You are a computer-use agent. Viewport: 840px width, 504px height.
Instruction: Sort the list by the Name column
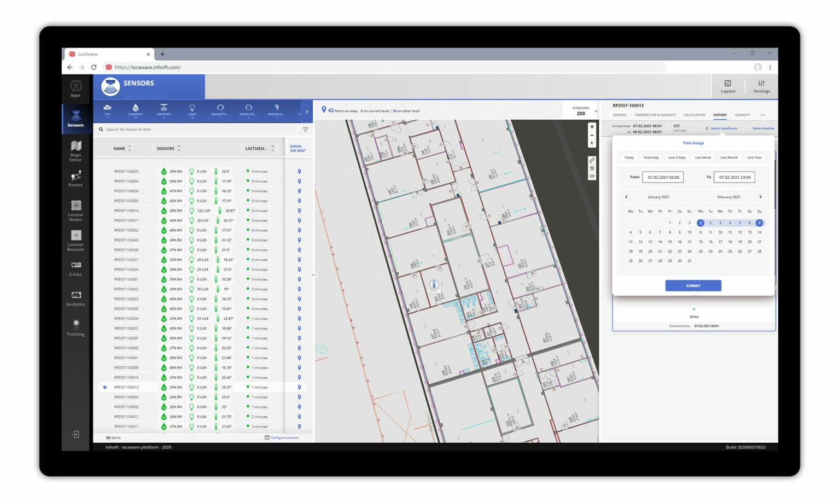tap(121, 148)
